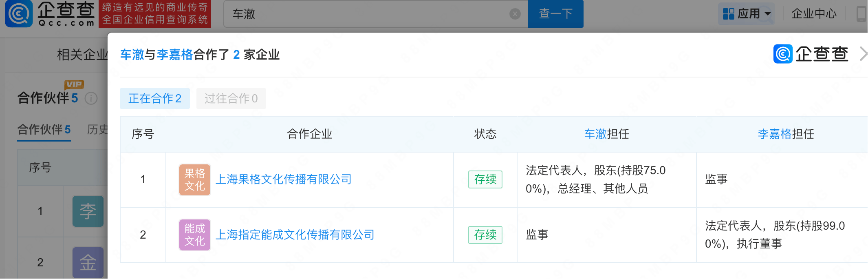868x279 pixels.
Task: Click the red slogan banner in header
Action: [x=155, y=14]
